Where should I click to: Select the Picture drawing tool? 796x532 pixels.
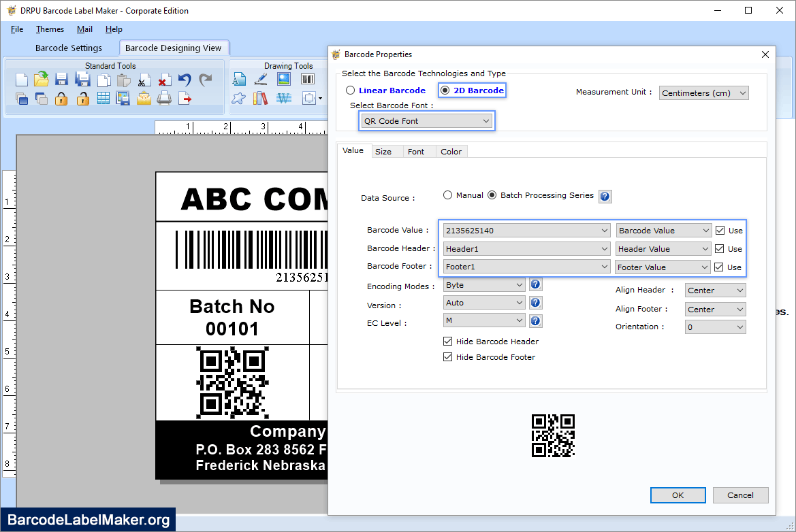pos(284,79)
